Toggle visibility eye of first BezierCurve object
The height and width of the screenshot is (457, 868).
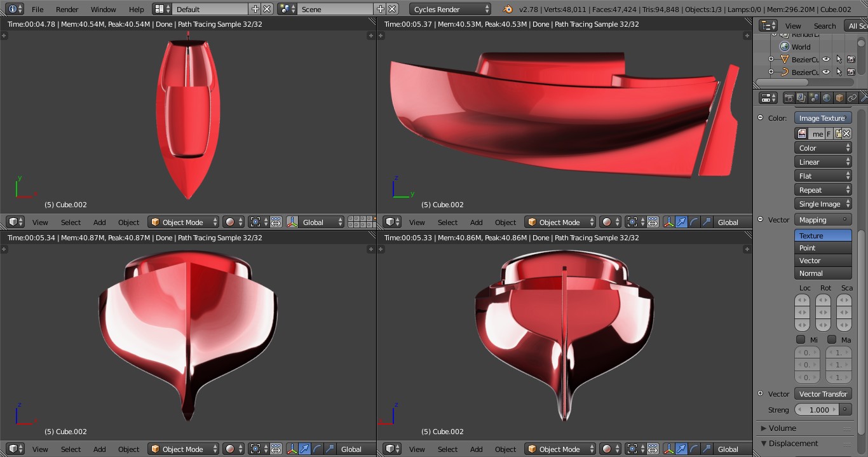(x=826, y=59)
